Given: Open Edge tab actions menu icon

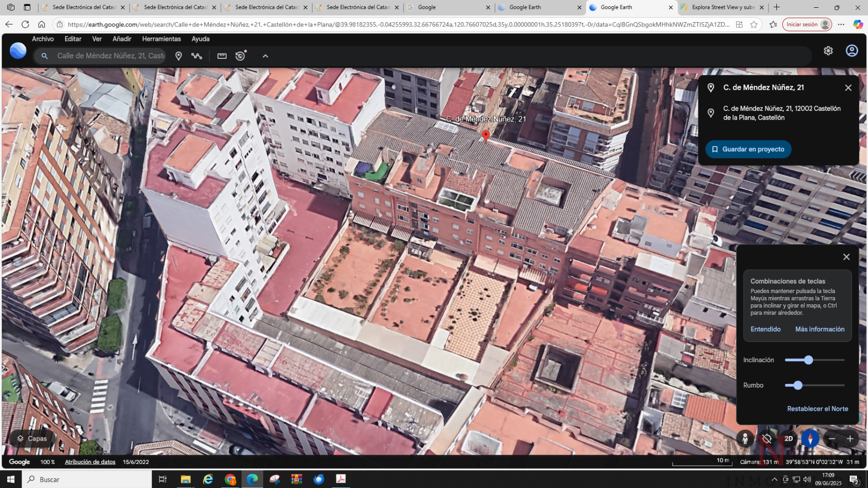Looking at the screenshot, I should pyautogui.click(x=27, y=7).
